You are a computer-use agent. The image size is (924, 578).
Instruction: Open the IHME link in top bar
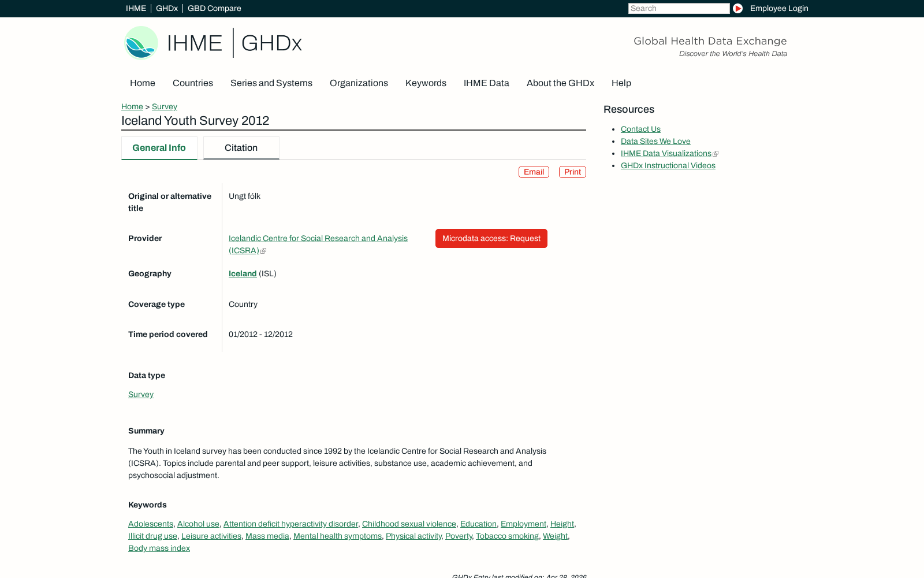136,8
